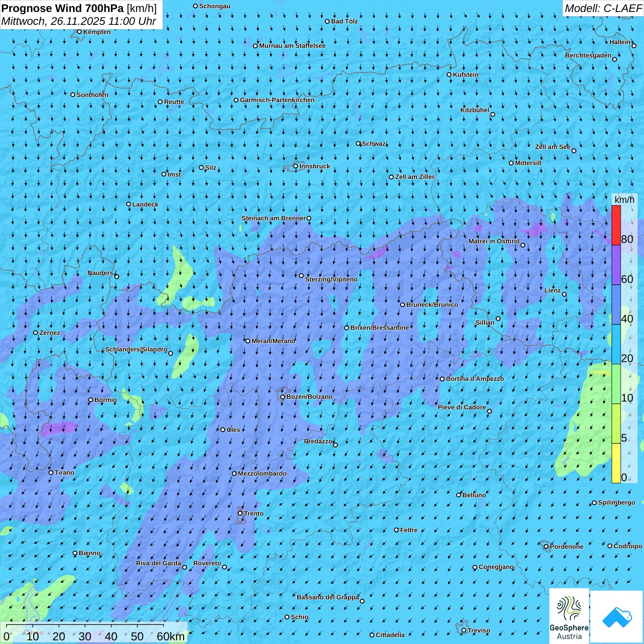This screenshot has height=644, width=644.
Task: Click the Modell: C-LAEF label
Action: (x=603, y=8)
